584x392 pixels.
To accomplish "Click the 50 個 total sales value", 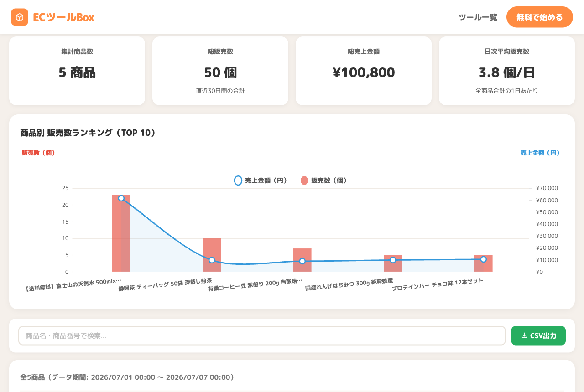I will point(220,72).
